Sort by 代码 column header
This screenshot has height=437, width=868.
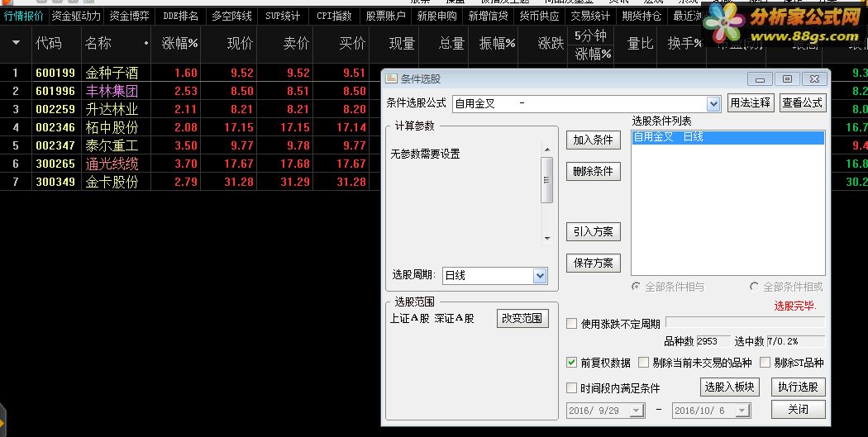[x=49, y=43]
